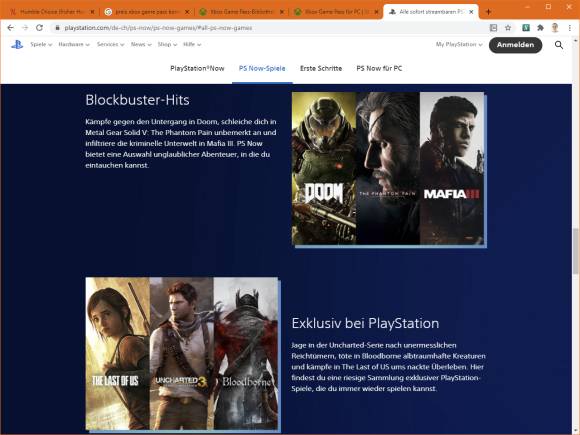This screenshot has width=580, height=435.
Task: Open the PlayStation®Now section link
Action: 197,68
